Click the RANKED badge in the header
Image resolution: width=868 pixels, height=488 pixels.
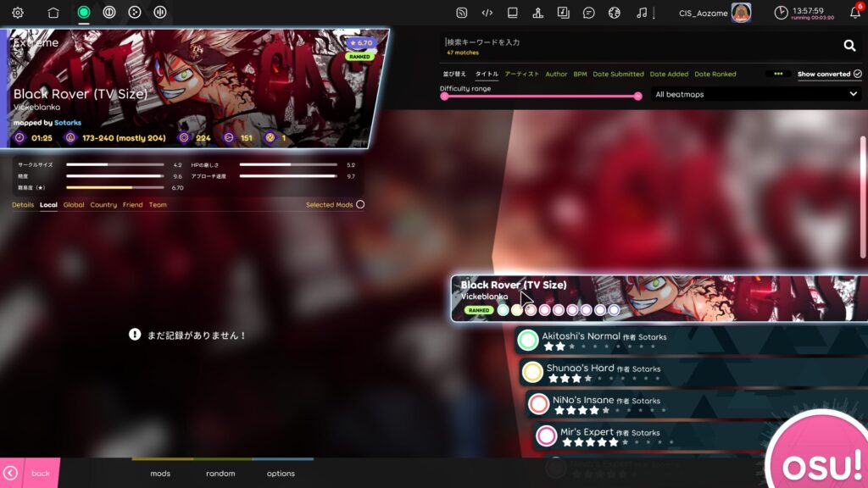coord(359,57)
